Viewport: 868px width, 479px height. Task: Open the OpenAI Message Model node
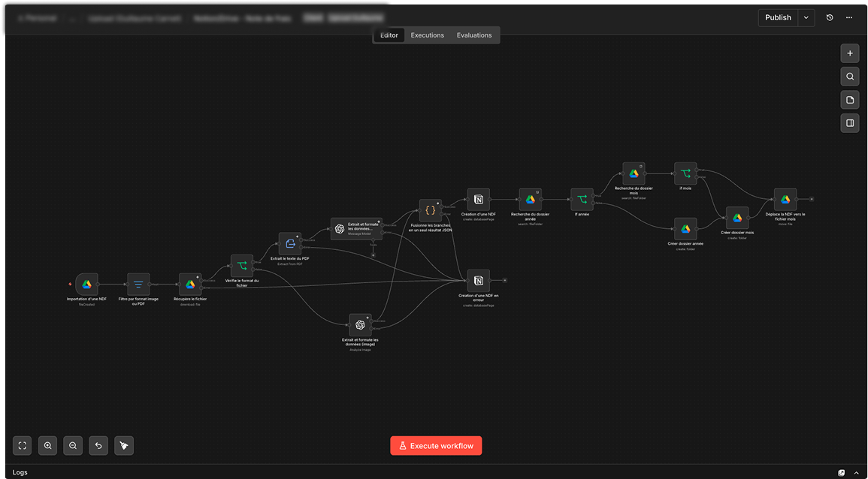point(356,229)
